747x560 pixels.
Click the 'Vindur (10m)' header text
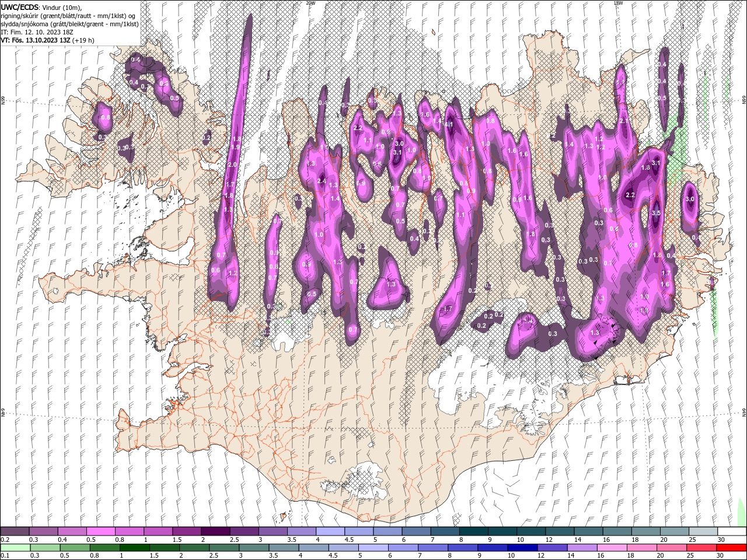pos(62,6)
